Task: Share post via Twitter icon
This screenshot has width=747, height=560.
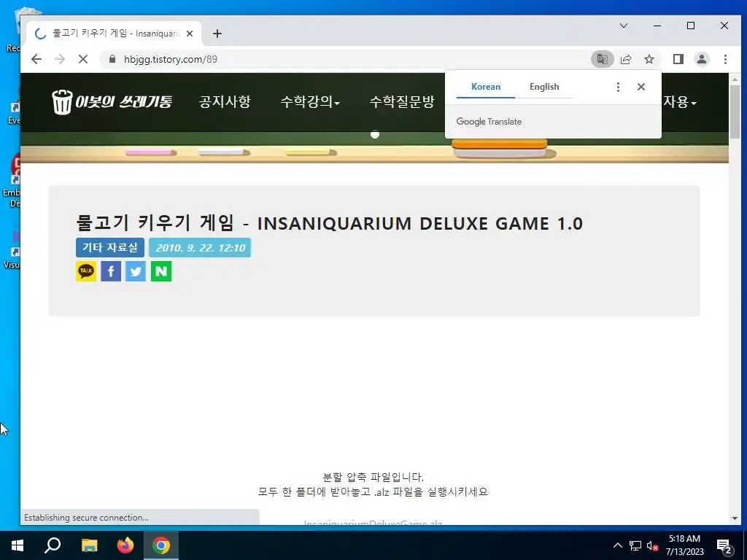Action: click(x=136, y=271)
